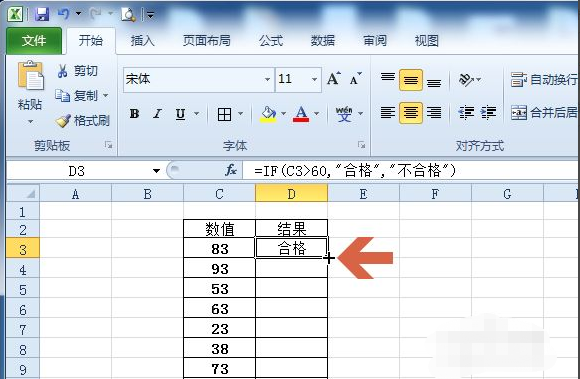This screenshot has width=580, height=379.
Task: Switch to the 视图 ribbon tab
Action: tap(426, 40)
